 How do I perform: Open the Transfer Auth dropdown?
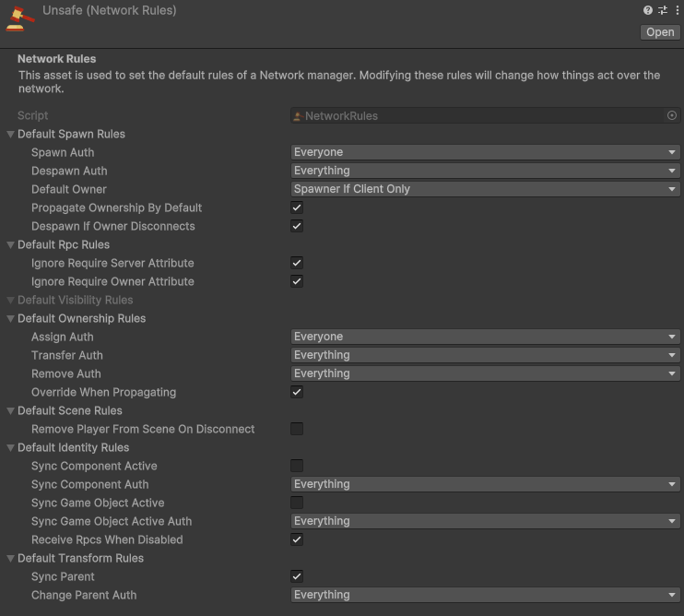point(485,355)
